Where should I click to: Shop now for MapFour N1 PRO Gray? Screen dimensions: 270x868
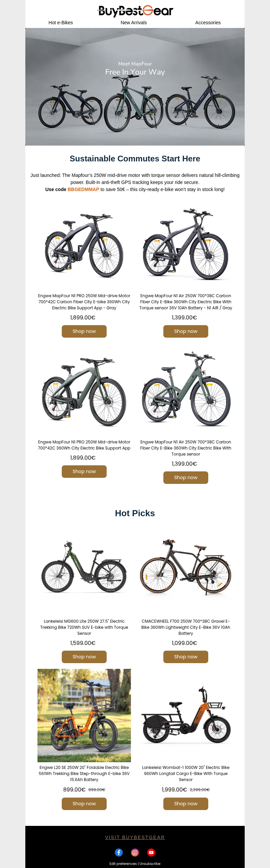(84, 331)
